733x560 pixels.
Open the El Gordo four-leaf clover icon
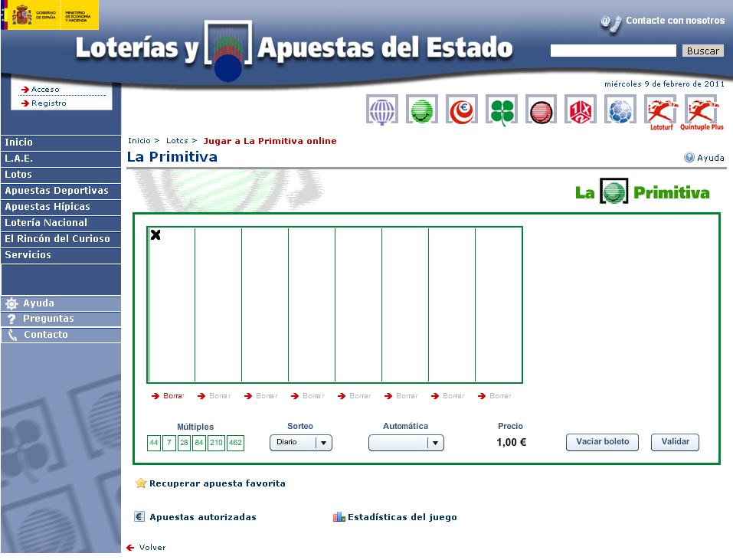click(x=501, y=111)
